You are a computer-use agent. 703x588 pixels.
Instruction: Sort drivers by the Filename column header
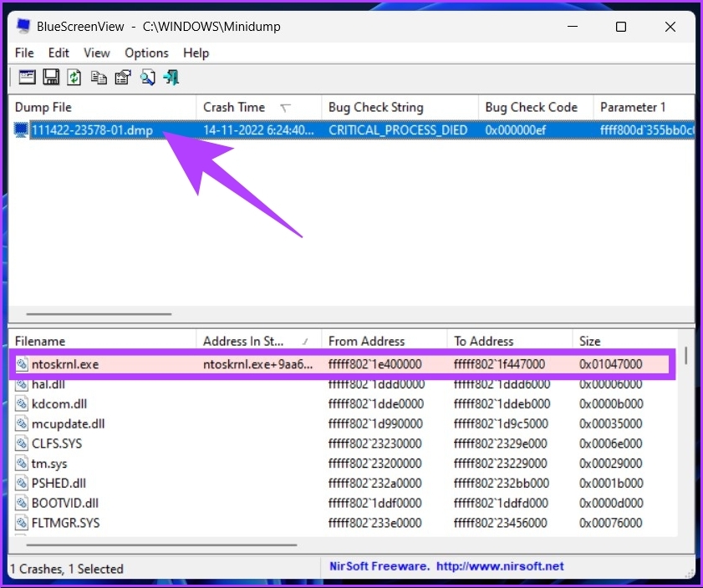[x=102, y=342]
